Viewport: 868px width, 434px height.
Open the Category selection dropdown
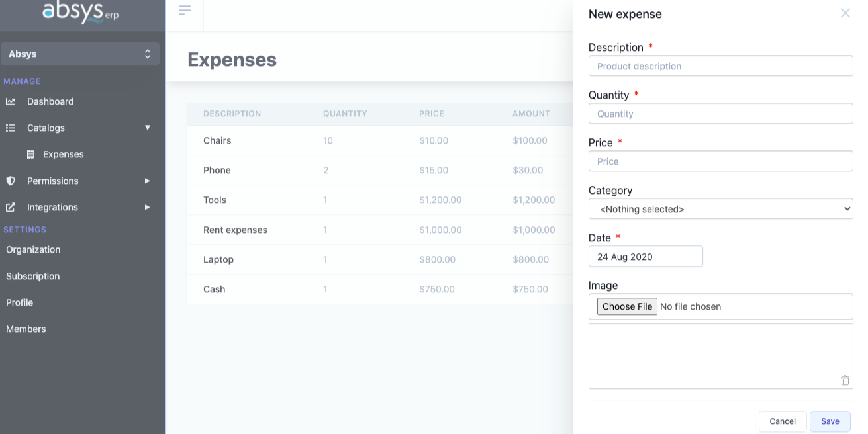(720, 208)
